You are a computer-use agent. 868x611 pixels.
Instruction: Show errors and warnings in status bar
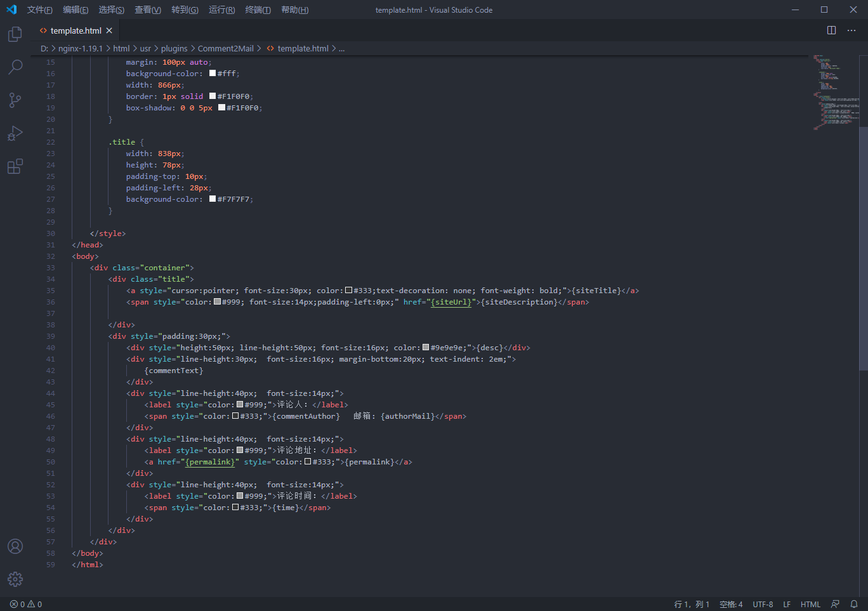pos(26,604)
